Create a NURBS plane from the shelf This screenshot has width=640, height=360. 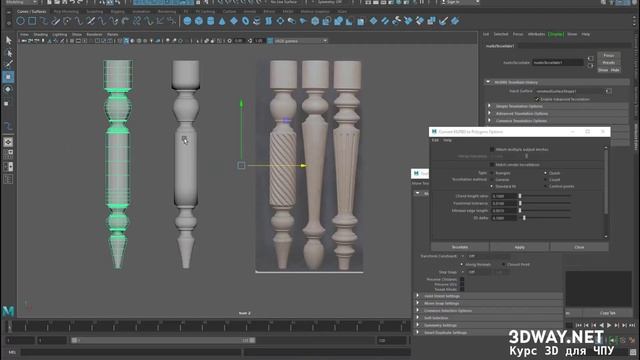click(234, 20)
